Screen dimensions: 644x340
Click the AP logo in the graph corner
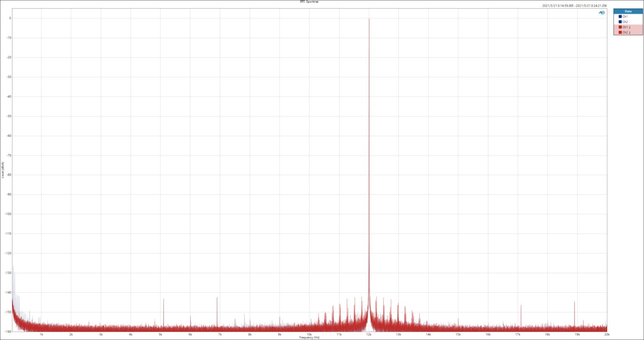pos(601,13)
